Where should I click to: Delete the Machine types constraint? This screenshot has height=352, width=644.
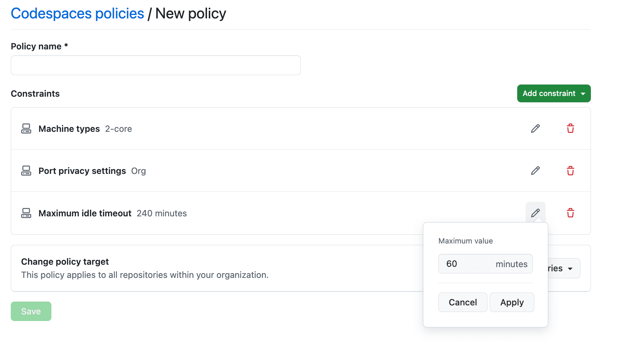tap(570, 129)
